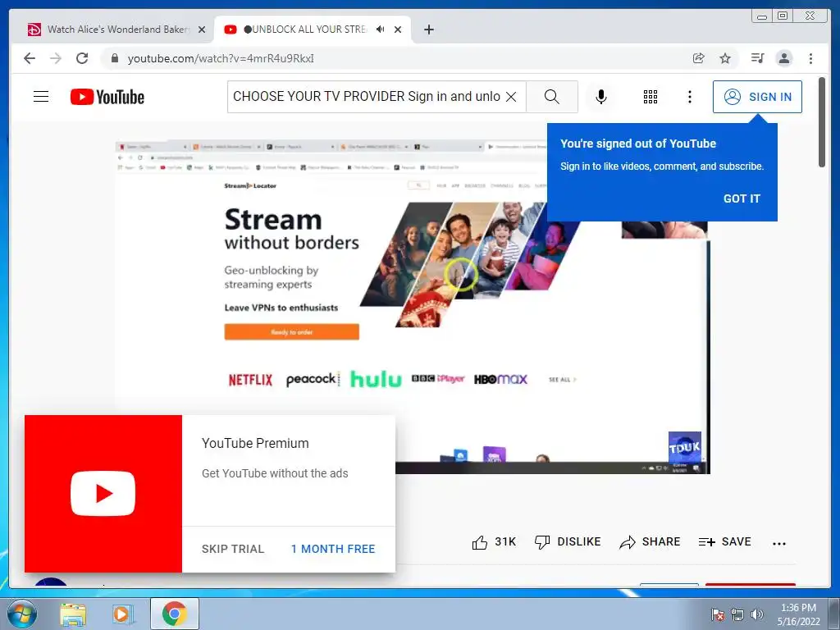The width and height of the screenshot is (840, 630).
Task: Reload the current page
Action: (x=82, y=58)
